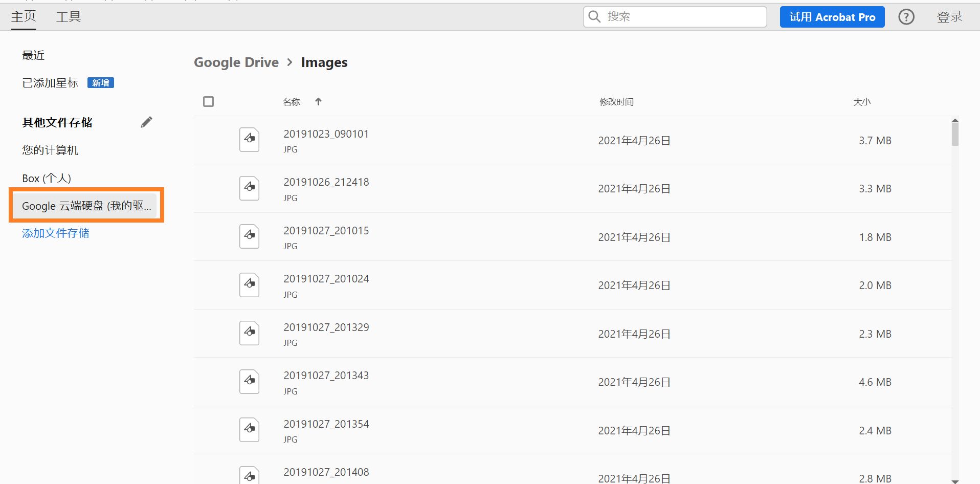Click the file icon for 20191023_090101
The height and width of the screenshot is (484, 980).
pos(249,140)
